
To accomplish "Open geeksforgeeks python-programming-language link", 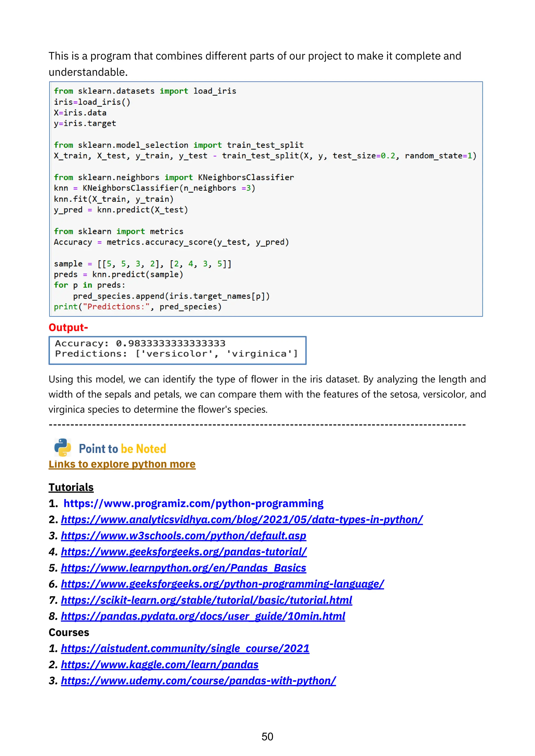I will 222,584.
